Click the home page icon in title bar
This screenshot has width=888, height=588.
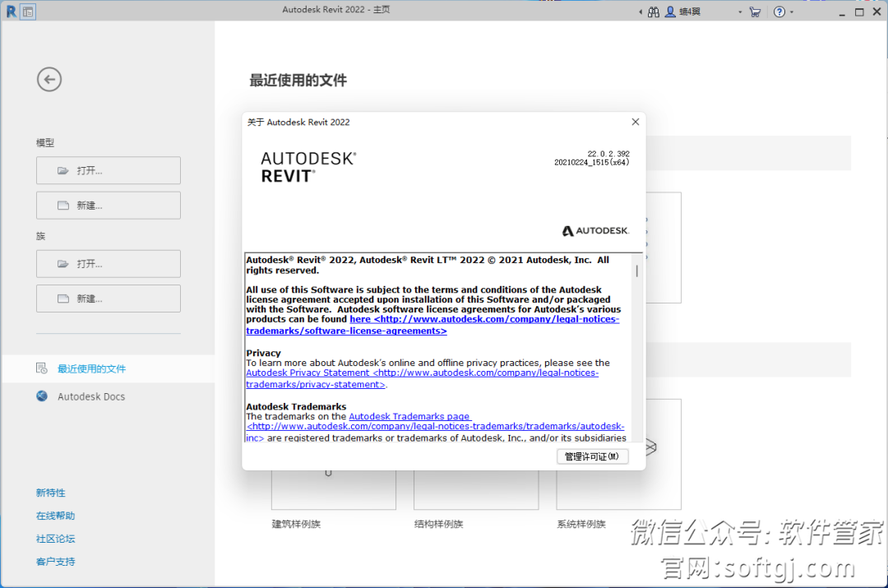coord(28,12)
